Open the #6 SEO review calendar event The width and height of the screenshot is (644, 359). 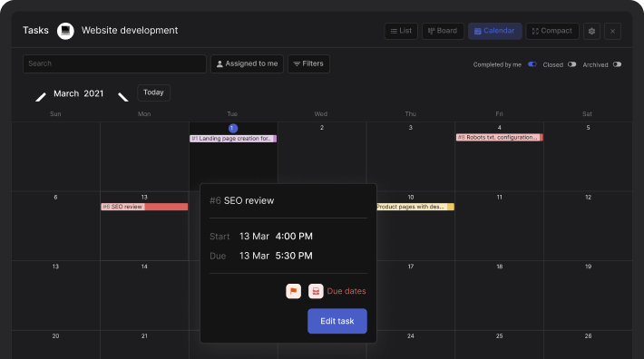click(144, 207)
